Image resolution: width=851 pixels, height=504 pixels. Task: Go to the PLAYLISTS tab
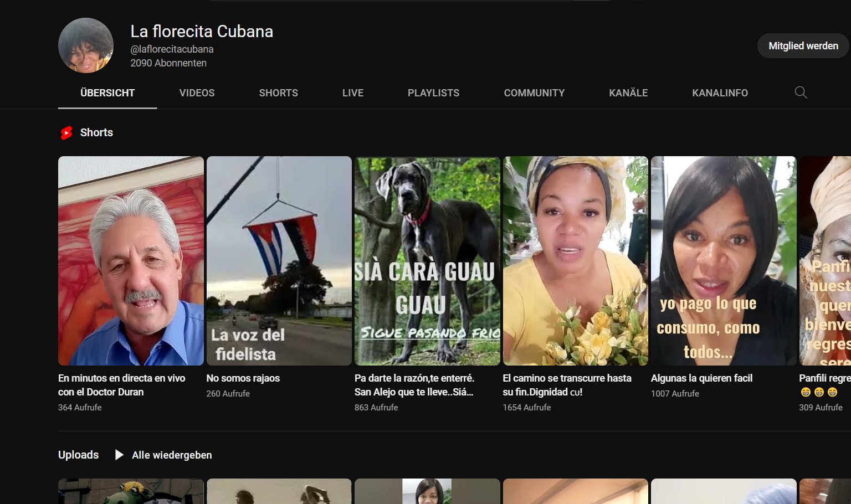(x=433, y=93)
